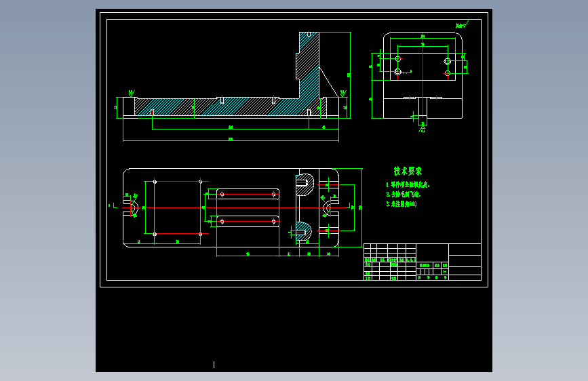Viewport: 588px width, 381px height.
Task: Pick the datum symbol beneath the side view
Action: (423, 127)
